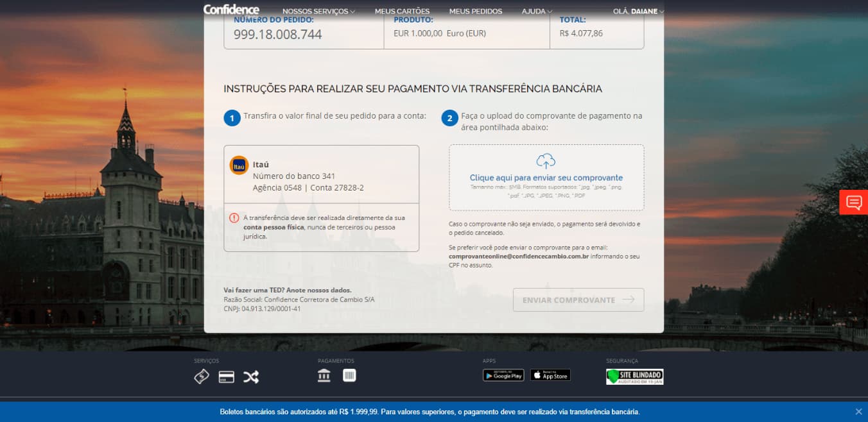This screenshot has height=422, width=868.
Task: Open the Google Play store badge
Action: [503, 376]
